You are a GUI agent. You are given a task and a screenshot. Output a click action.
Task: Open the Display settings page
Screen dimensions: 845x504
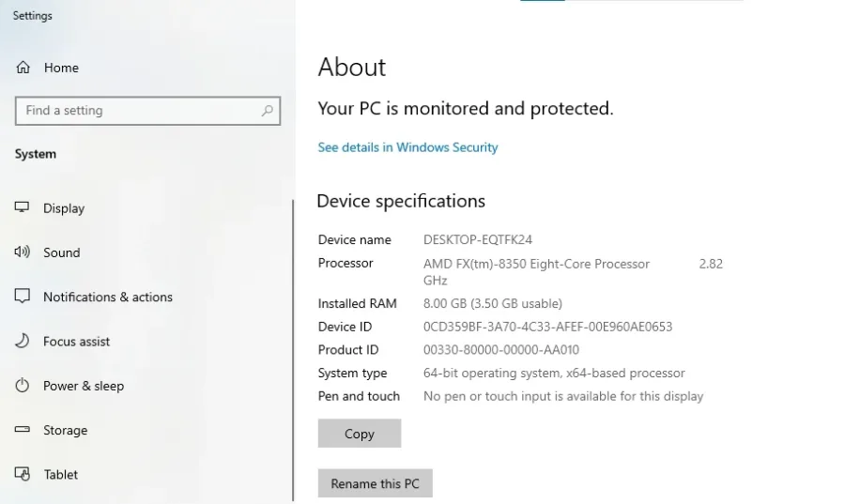[x=64, y=208]
